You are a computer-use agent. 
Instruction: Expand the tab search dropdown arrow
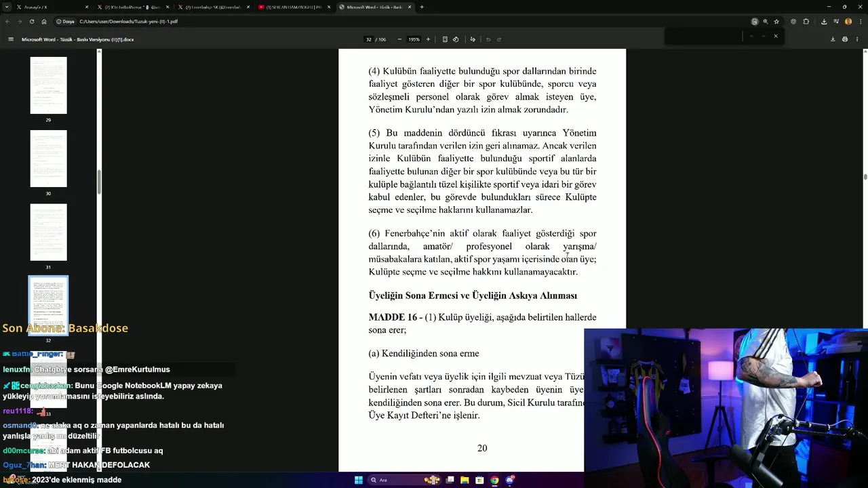click(x=7, y=7)
